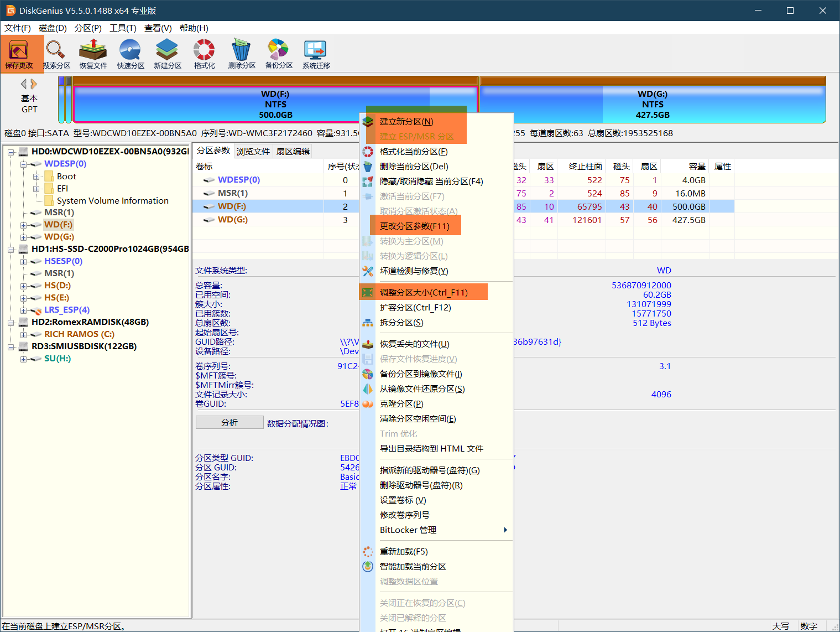The image size is (840, 632).
Task: Click the icon beside 建立新分区(N)
Action: pyautogui.click(x=368, y=122)
